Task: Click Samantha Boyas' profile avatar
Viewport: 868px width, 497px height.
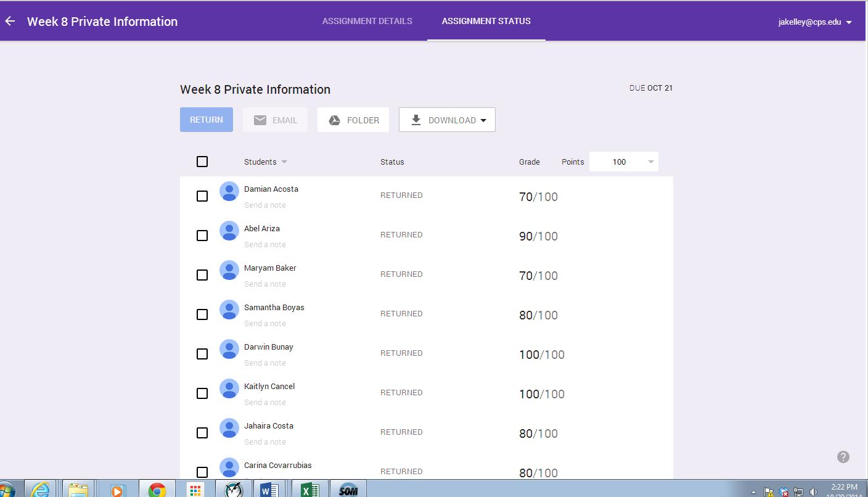Action: coord(229,310)
